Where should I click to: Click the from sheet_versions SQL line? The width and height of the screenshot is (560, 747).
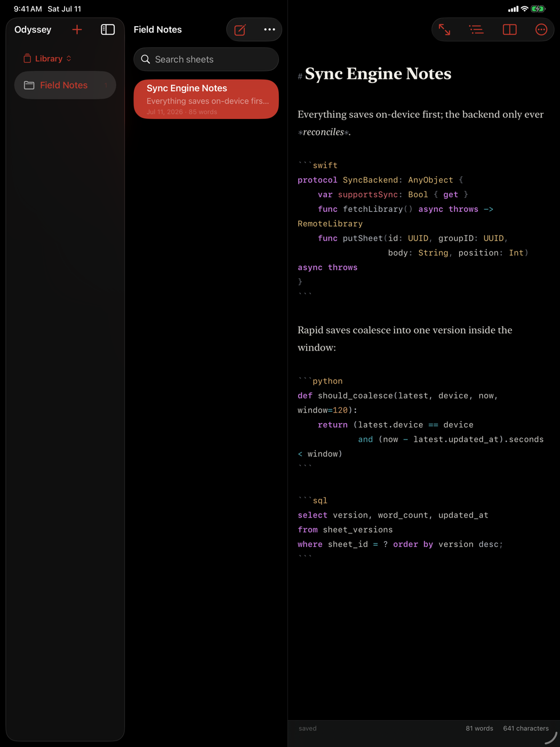pyautogui.click(x=345, y=530)
